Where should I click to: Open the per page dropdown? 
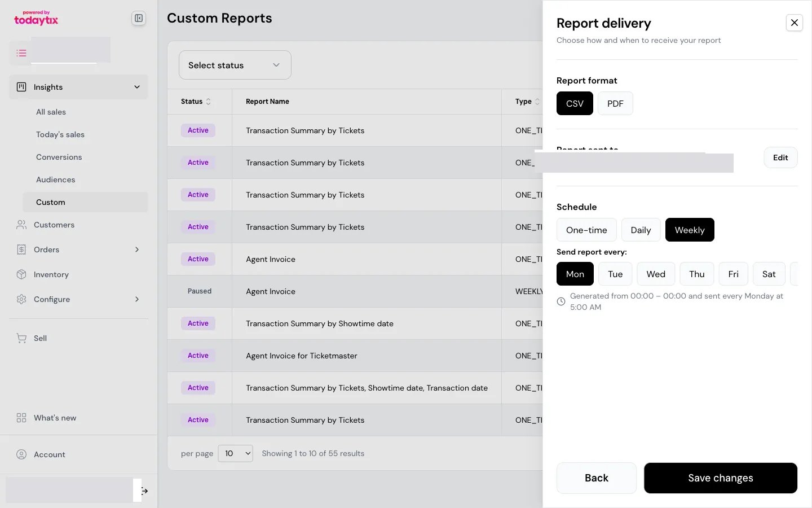(235, 453)
